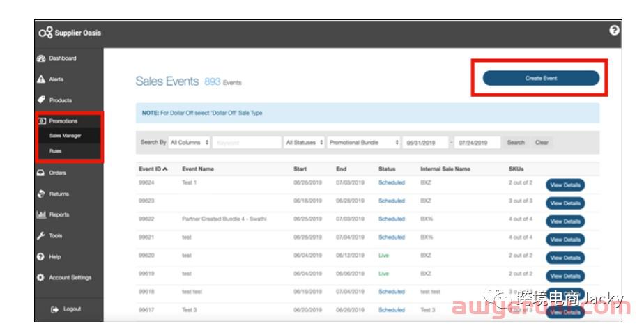The height and width of the screenshot is (328, 644).
Task: Click the Reports bar chart icon
Action: click(41, 214)
